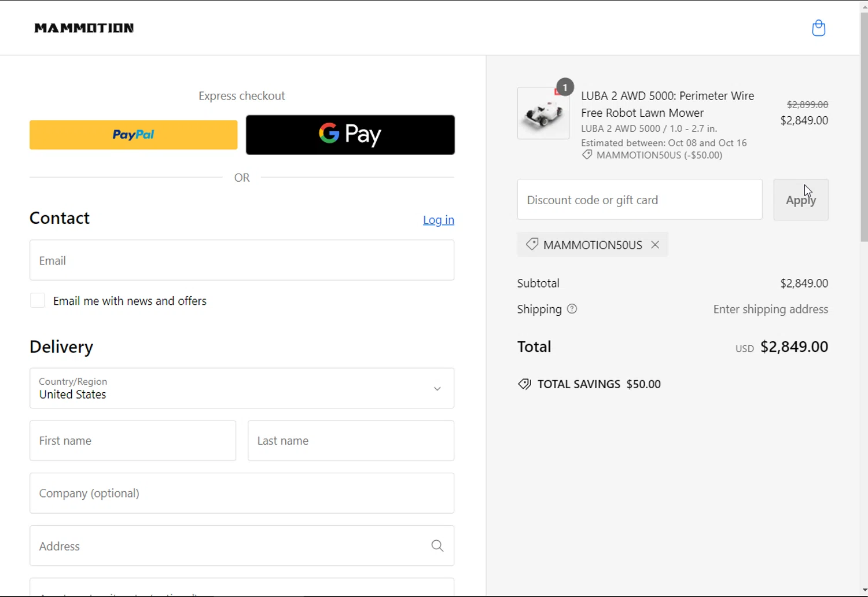868x597 pixels.
Task: Click the Company (optional) field
Action: pyautogui.click(x=242, y=493)
